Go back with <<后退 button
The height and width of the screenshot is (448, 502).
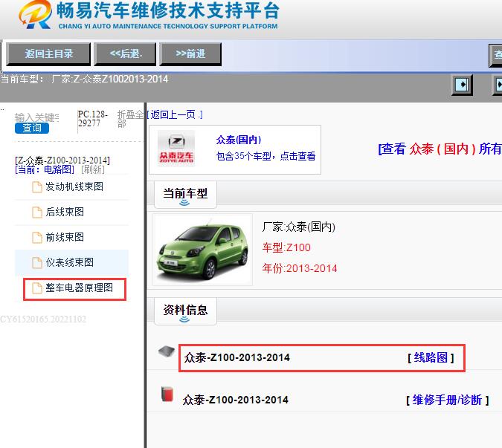125,54
